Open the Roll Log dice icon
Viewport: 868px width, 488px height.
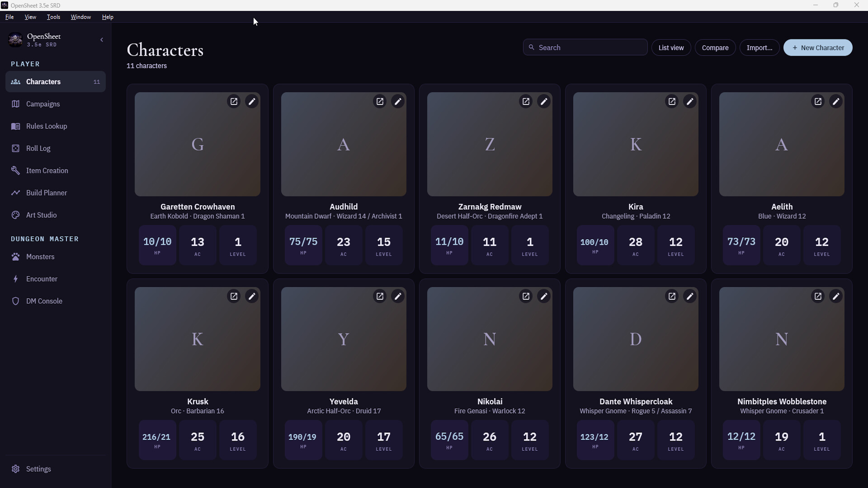[16, 148]
